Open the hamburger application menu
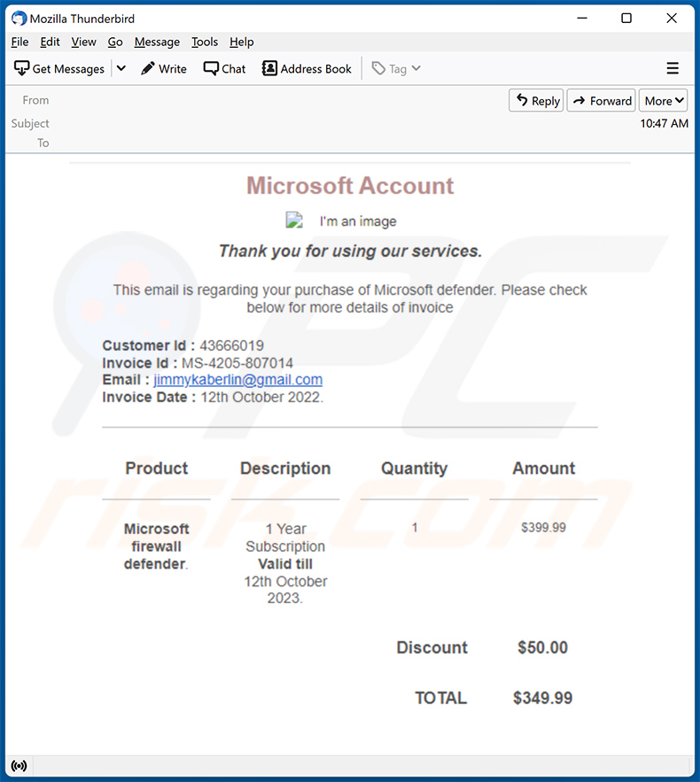Image resolution: width=700 pixels, height=782 pixels. 673,68
